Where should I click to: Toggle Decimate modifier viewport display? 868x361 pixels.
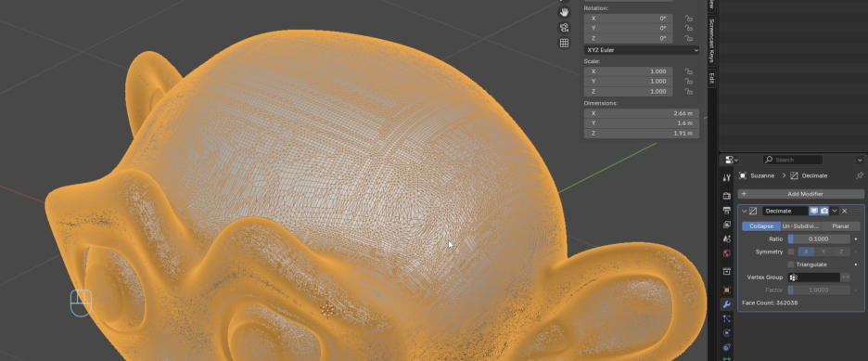point(814,211)
